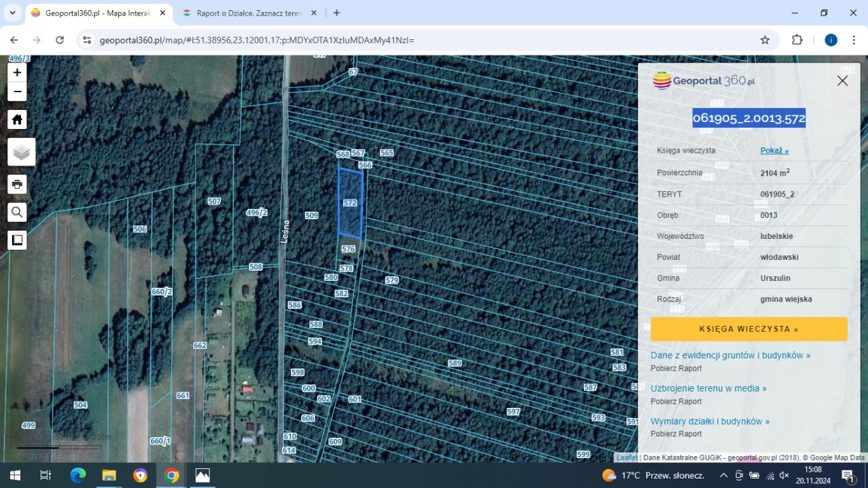Bookmark this page with star icon

pos(765,40)
